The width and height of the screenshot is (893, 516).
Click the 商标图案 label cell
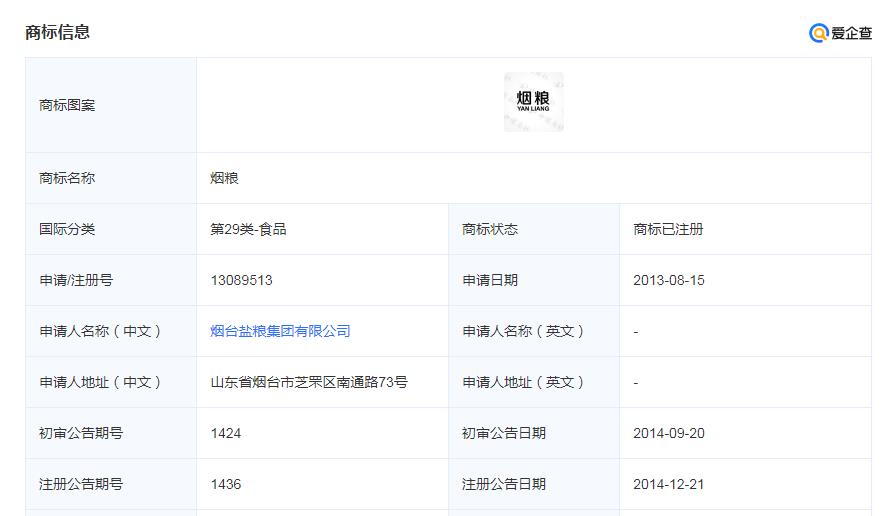[111, 105]
